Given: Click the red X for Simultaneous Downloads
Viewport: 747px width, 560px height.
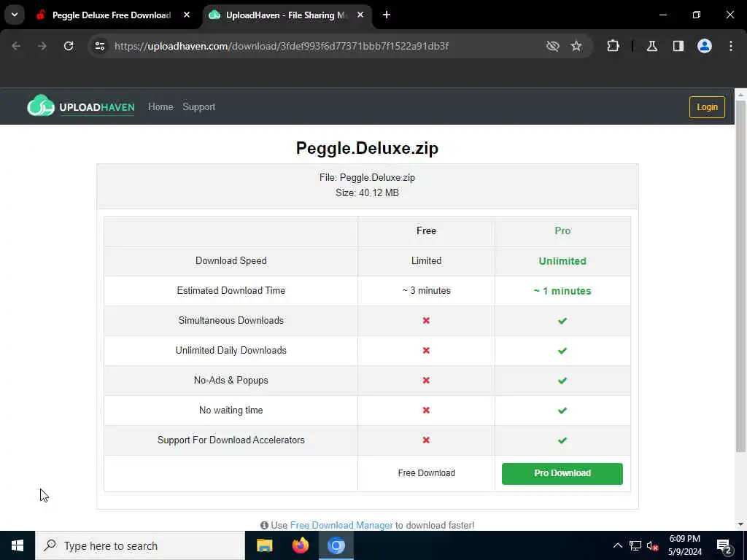Looking at the screenshot, I should 426,321.
